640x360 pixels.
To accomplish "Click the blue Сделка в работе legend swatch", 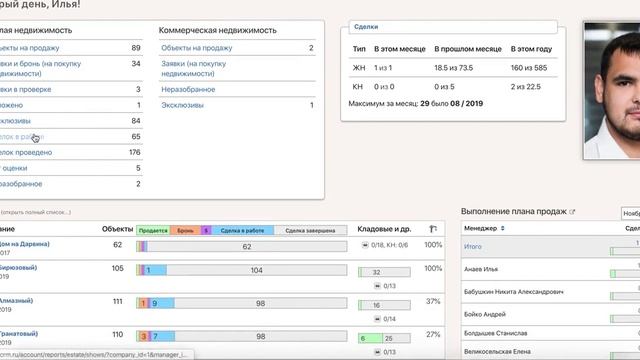I will 242,231.
